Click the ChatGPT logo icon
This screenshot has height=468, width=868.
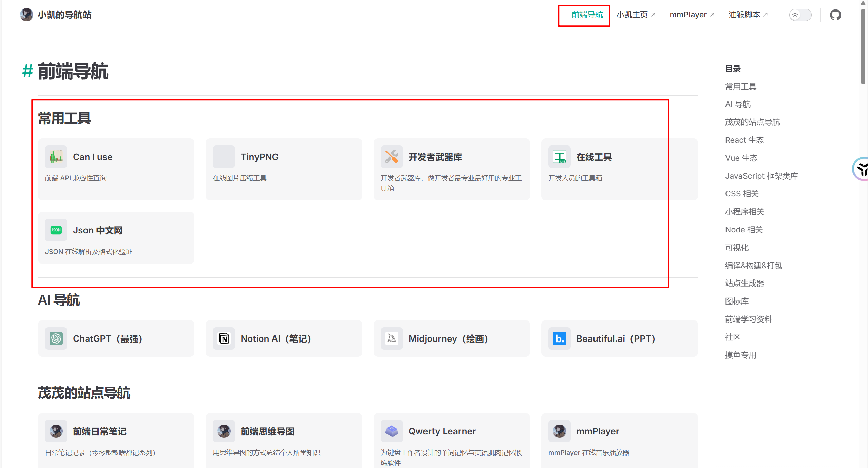tap(56, 338)
